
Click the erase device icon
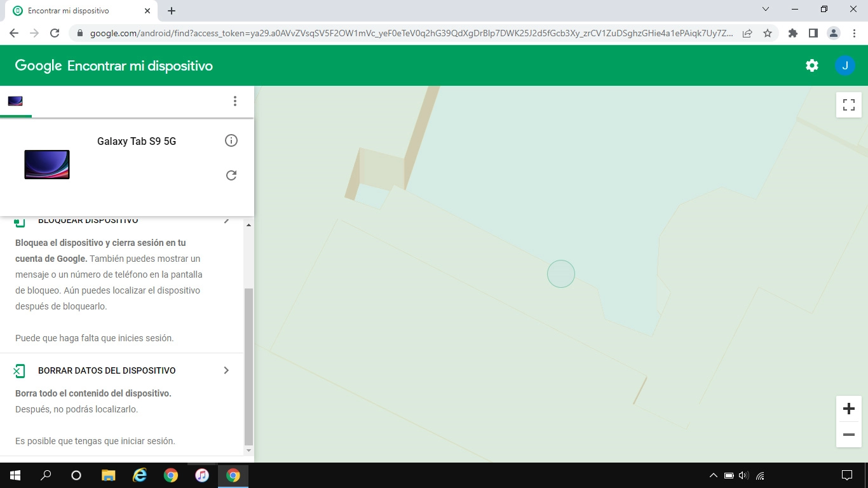click(20, 370)
